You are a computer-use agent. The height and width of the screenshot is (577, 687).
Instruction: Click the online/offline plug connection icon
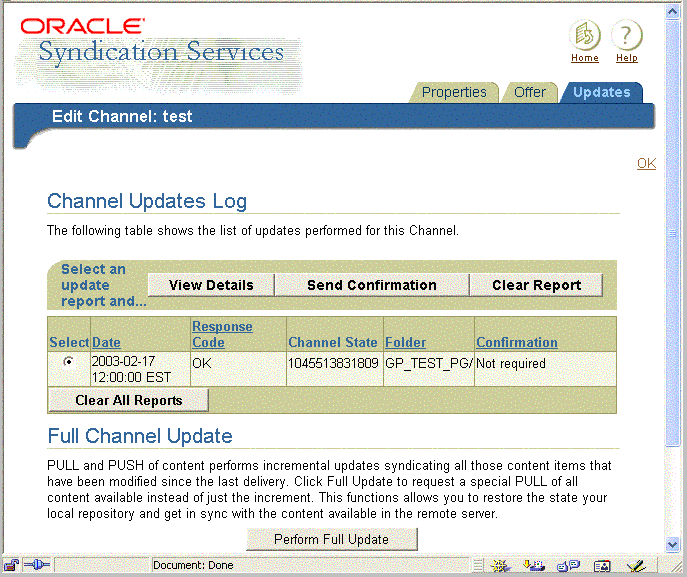(37, 565)
